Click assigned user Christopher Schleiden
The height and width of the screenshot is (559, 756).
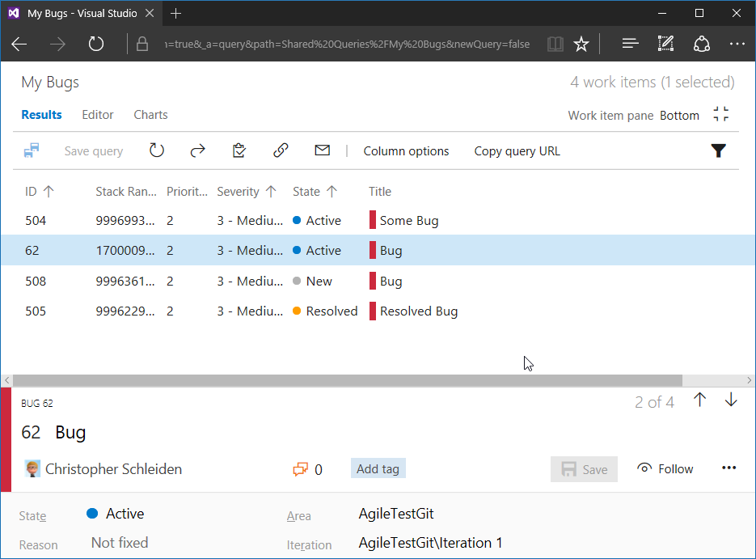(x=103, y=469)
